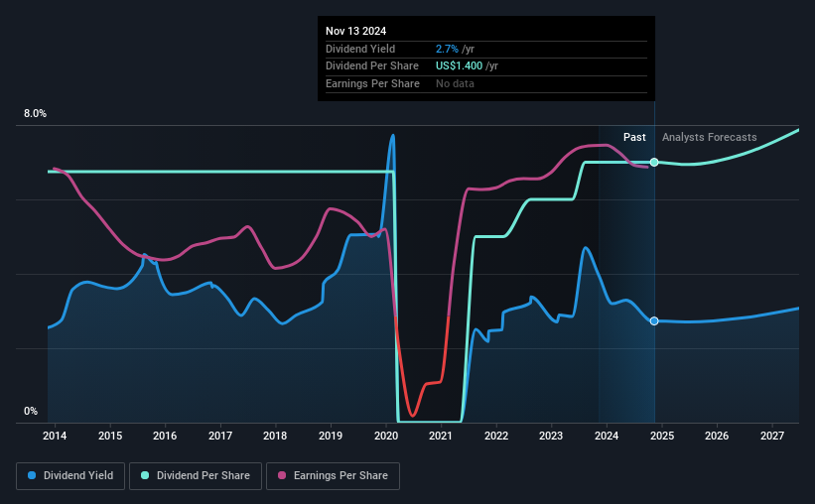Click the teal Dividend Per Share legend dot
The image size is (815, 504).
pyautogui.click(x=145, y=475)
